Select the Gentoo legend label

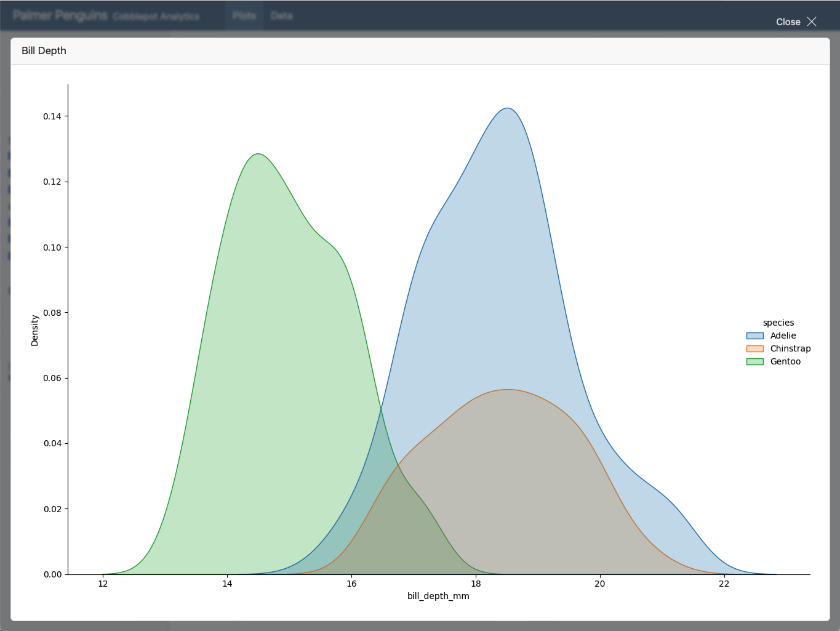tap(785, 361)
